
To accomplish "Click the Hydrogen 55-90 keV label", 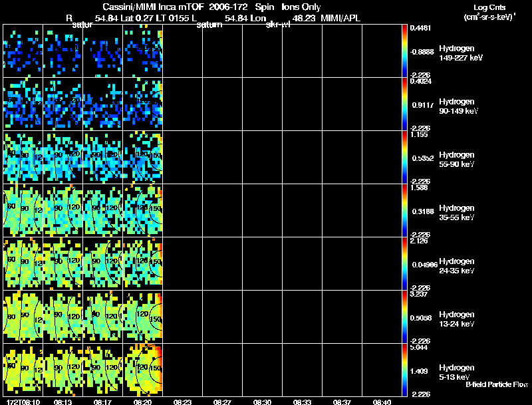I will coord(456,159).
